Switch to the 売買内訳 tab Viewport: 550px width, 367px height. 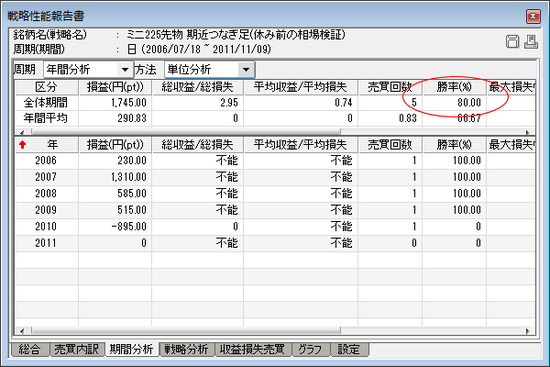[77, 349]
